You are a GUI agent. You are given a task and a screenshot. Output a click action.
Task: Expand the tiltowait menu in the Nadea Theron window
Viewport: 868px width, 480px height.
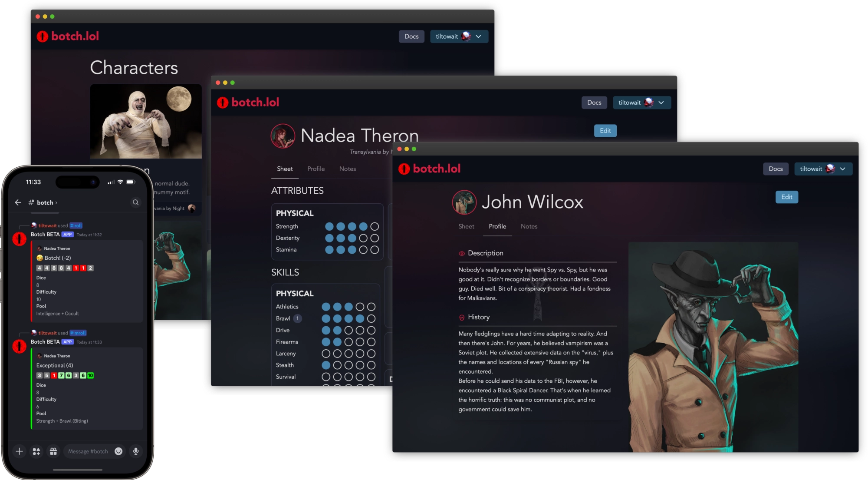click(x=641, y=103)
